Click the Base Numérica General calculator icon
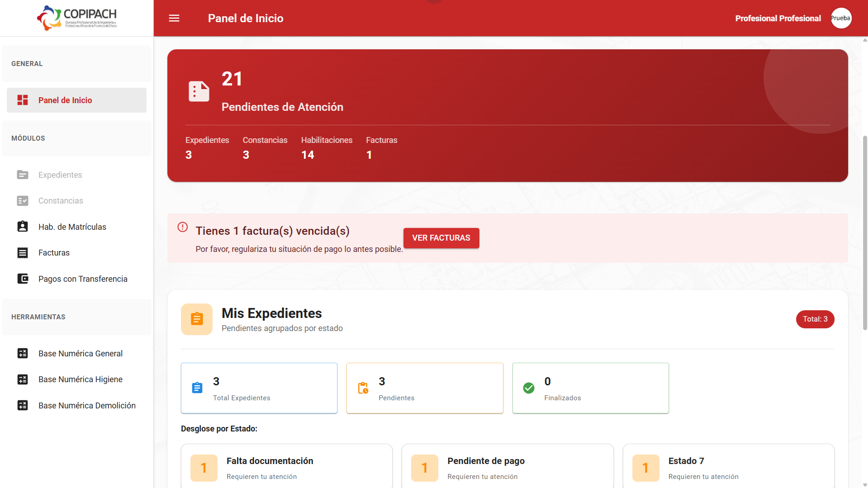The image size is (868, 488). (23, 353)
